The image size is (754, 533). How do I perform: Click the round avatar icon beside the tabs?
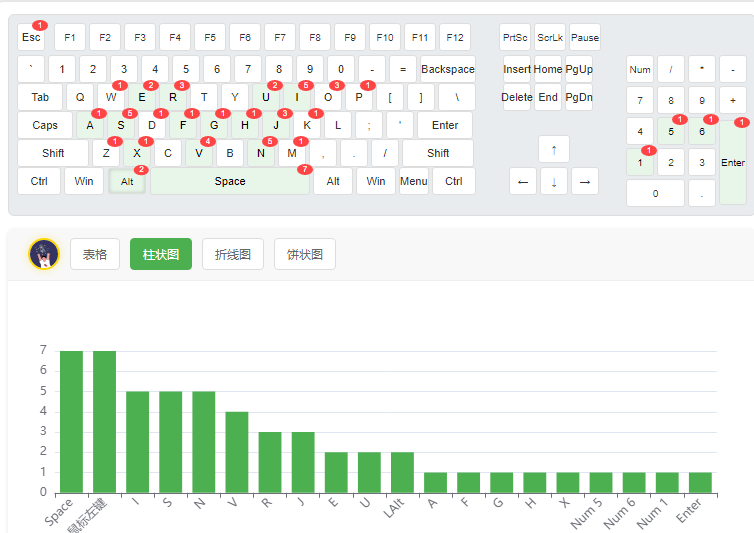pyautogui.click(x=44, y=254)
